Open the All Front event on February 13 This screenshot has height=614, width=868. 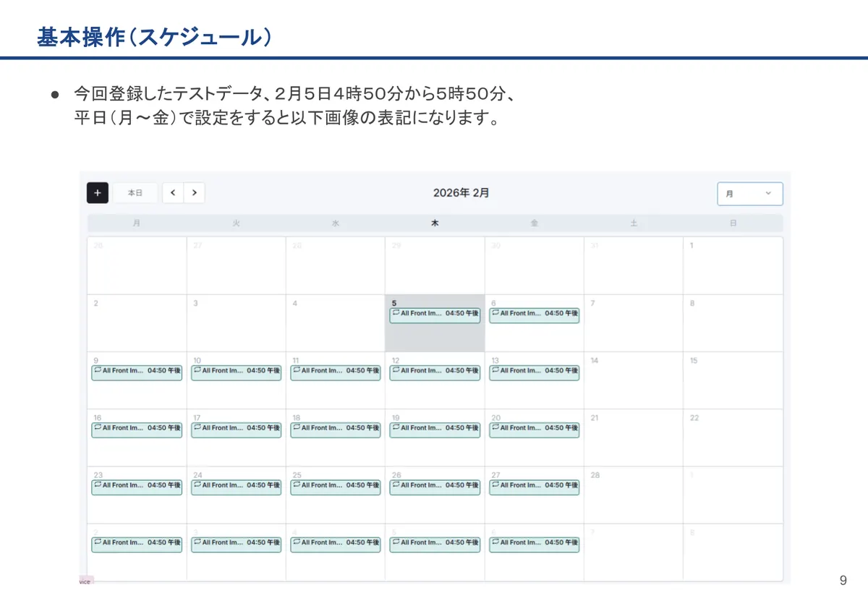point(535,372)
